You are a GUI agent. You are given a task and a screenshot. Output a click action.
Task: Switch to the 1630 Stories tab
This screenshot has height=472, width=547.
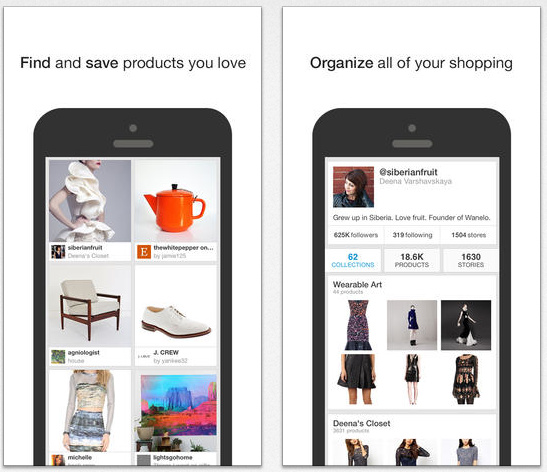471,261
